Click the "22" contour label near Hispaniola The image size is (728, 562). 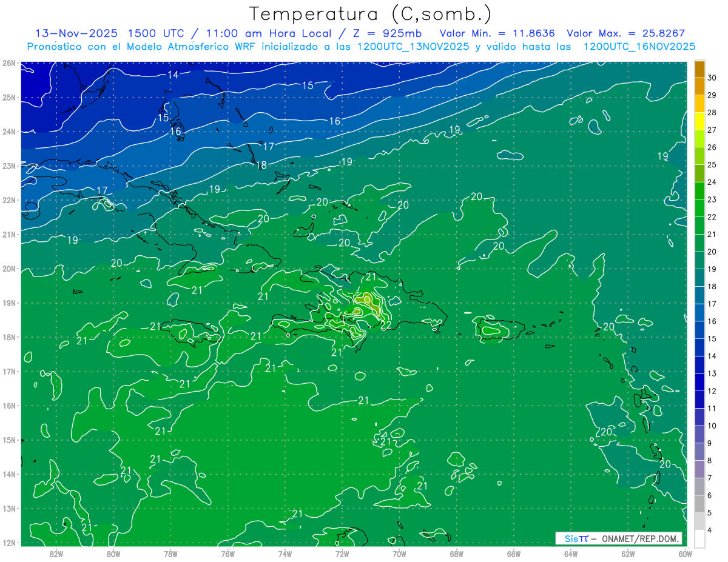pos(386,325)
